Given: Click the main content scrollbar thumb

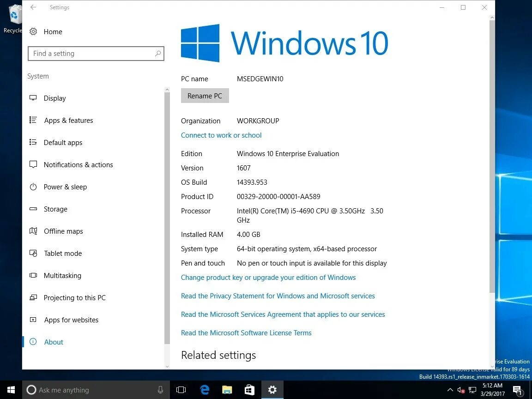Looking at the screenshot, I should tap(492, 157).
